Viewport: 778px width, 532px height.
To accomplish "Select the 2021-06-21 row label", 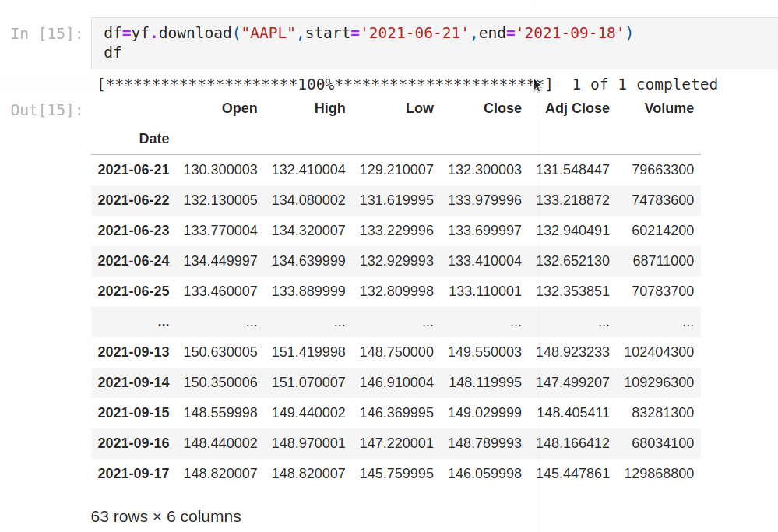I will 133,170.
